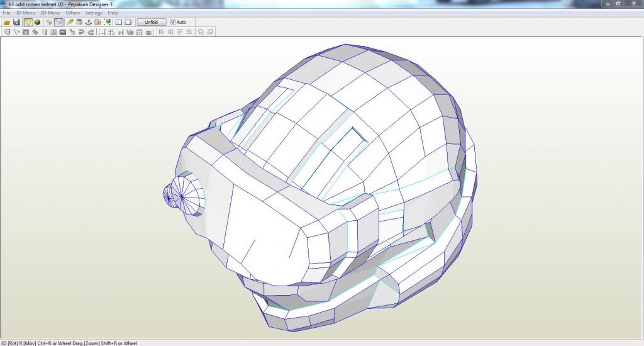Viewport: 644px width, 346px height.
Task: Close the Pepakura Designer window
Action: click(634, 3)
